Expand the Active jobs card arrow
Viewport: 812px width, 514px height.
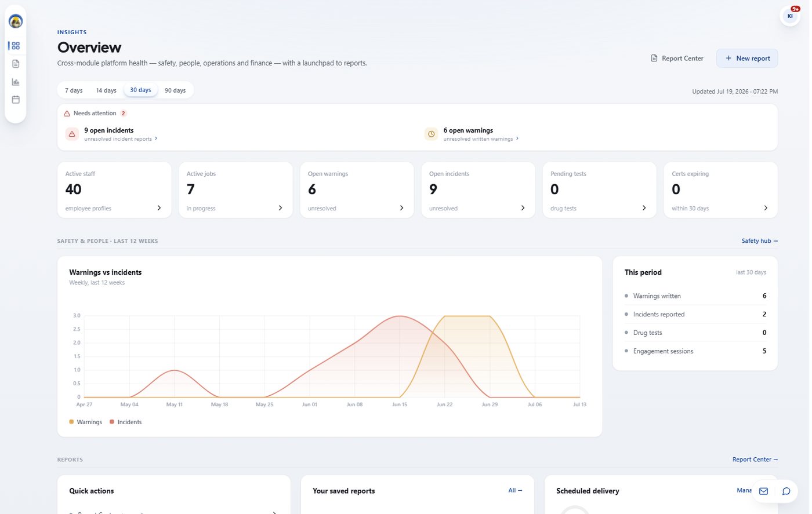pos(280,208)
